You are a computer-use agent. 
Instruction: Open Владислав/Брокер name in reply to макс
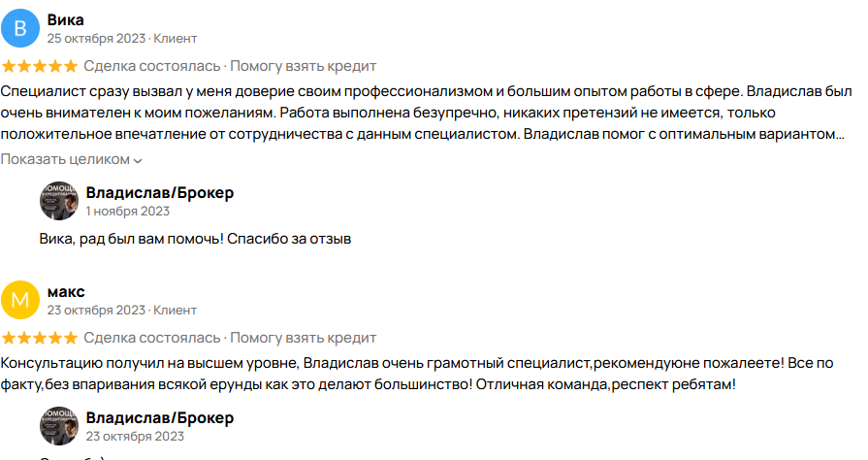(159, 417)
